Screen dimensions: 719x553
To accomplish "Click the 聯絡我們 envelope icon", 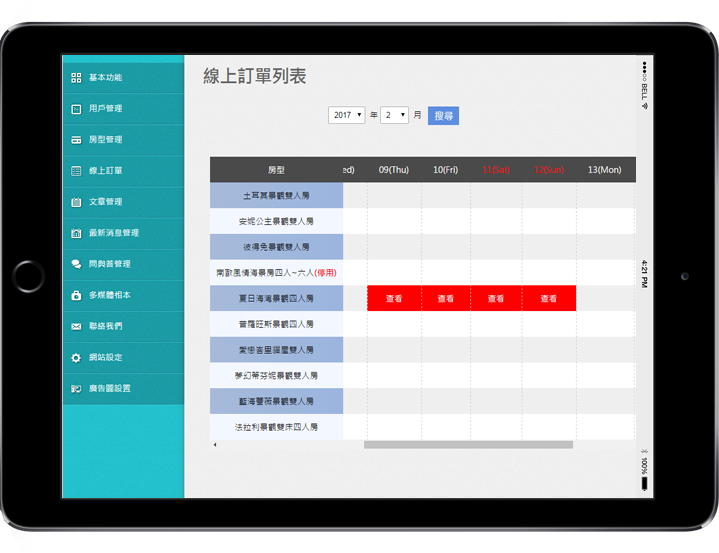I will point(76,326).
